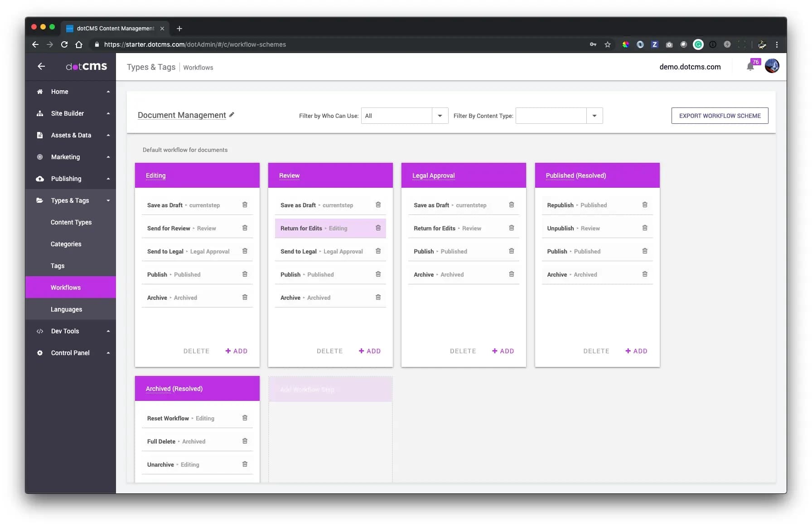
Task: Open the Filter by Who Can Use dropdown arrow
Action: (x=440, y=116)
